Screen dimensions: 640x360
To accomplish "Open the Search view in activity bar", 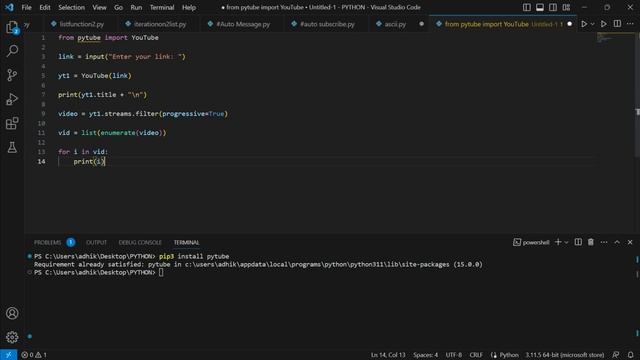I will click(12, 51).
